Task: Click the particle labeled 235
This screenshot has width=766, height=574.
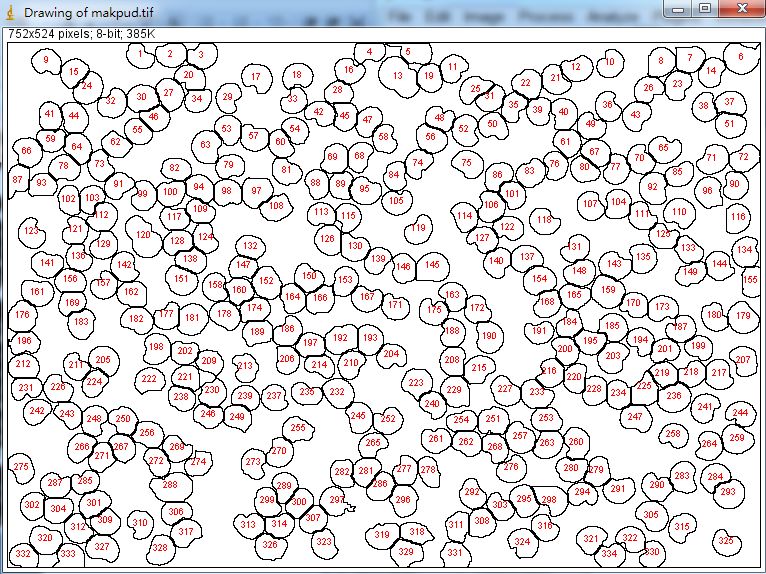Action: coord(307,392)
